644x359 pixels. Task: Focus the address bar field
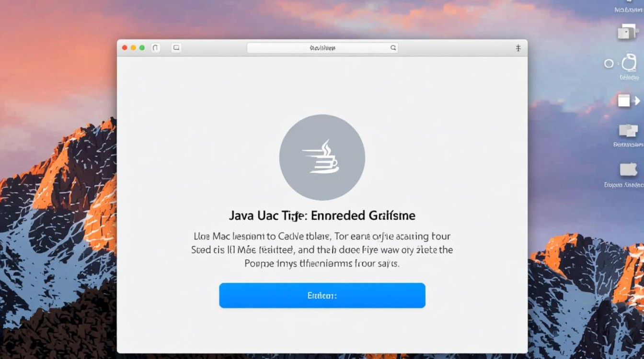(322, 48)
